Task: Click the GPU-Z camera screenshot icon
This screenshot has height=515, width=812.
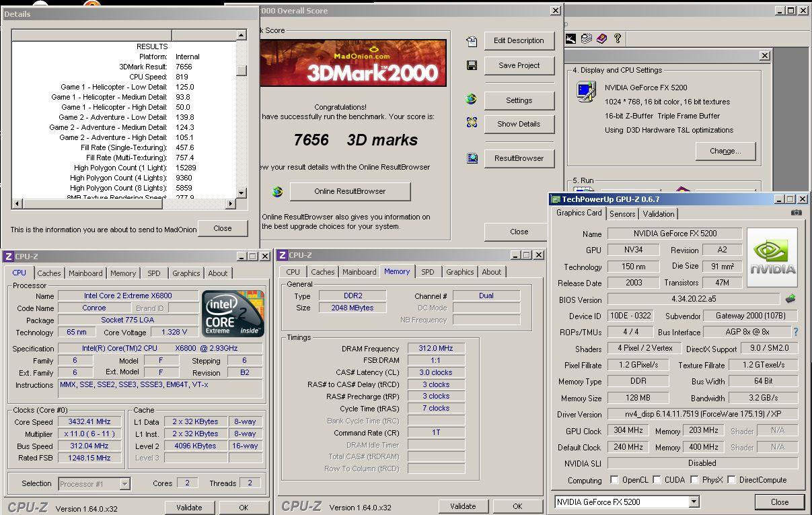Action: click(x=797, y=213)
